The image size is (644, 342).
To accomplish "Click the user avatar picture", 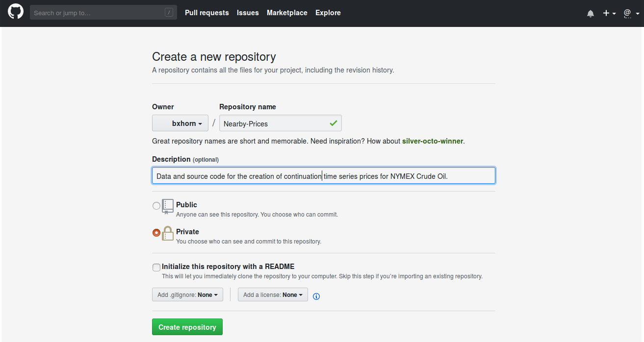I will (628, 13).
